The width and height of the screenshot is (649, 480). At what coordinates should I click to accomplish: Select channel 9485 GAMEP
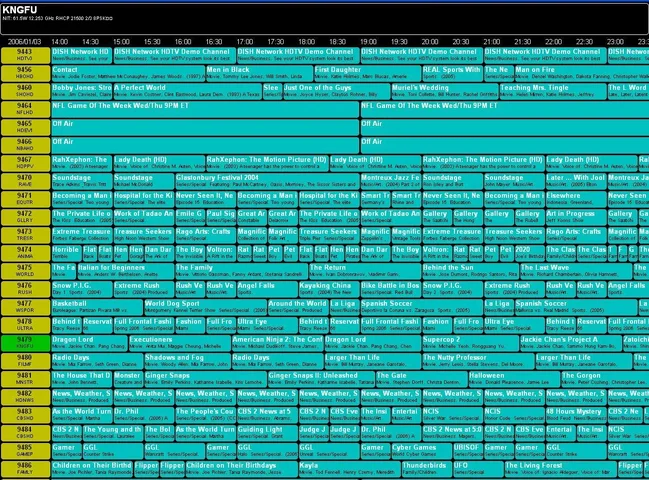25,451
